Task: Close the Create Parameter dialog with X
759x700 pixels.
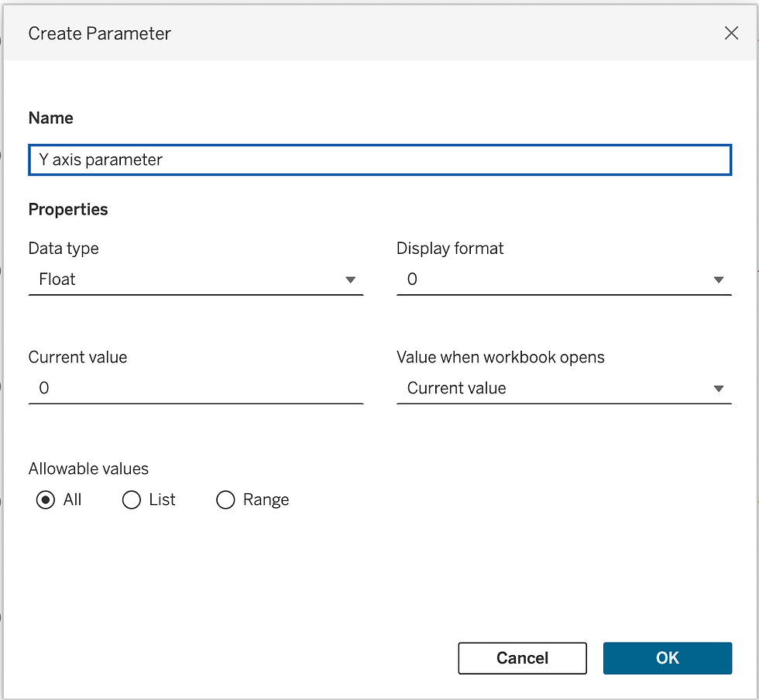Action: point(731,33)
